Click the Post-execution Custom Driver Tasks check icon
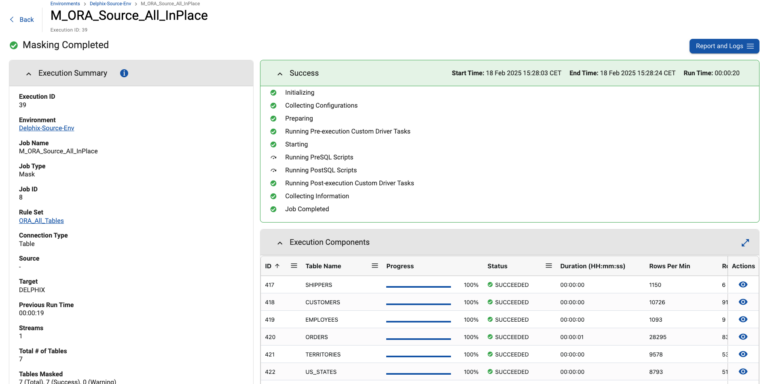The image size is (768, 384). 273,183
